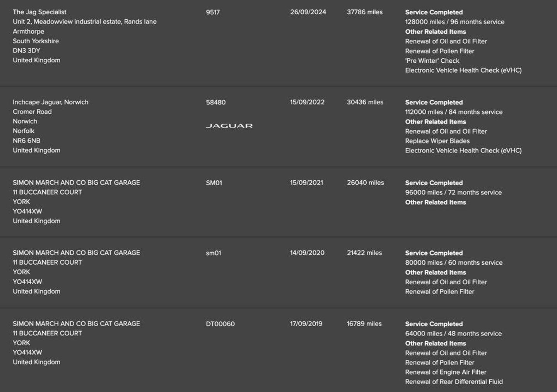This screenshot has width=557, height=392.
Task: Click service date 17/09/2019
Action: pos(306,324)
